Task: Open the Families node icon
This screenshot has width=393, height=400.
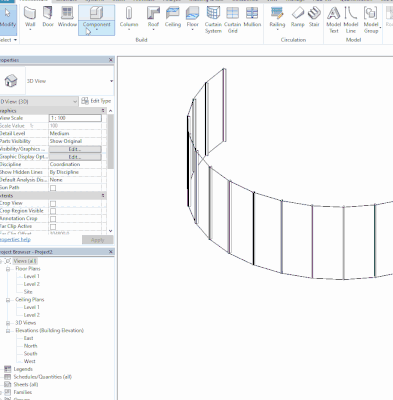Action: coord(7,392)
